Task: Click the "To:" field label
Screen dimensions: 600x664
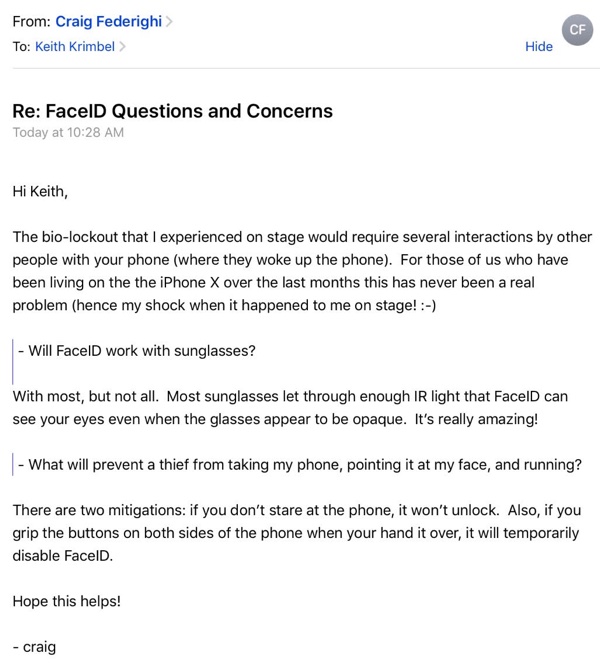Action: [x=22, y=46]
